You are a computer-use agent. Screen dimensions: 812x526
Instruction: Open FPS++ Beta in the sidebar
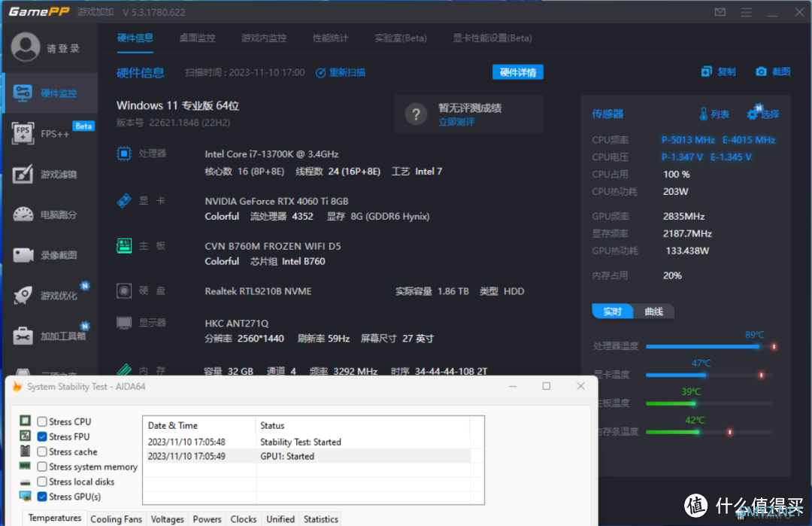(50, 133)
